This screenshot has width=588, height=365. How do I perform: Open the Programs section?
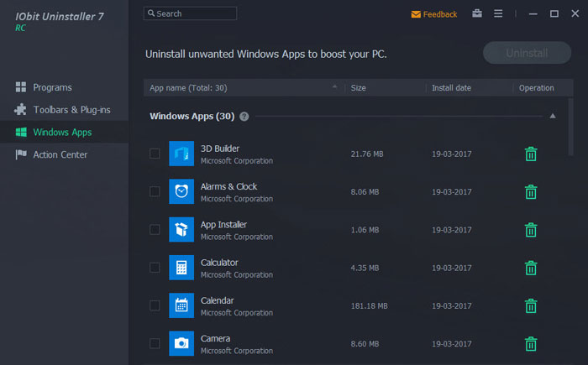click(x=64, y=87)
